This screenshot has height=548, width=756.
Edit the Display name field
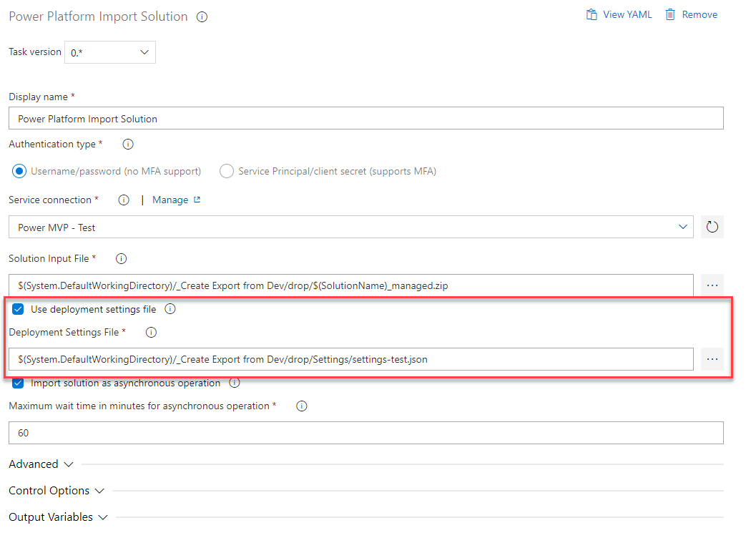click(x=366, y=118)
